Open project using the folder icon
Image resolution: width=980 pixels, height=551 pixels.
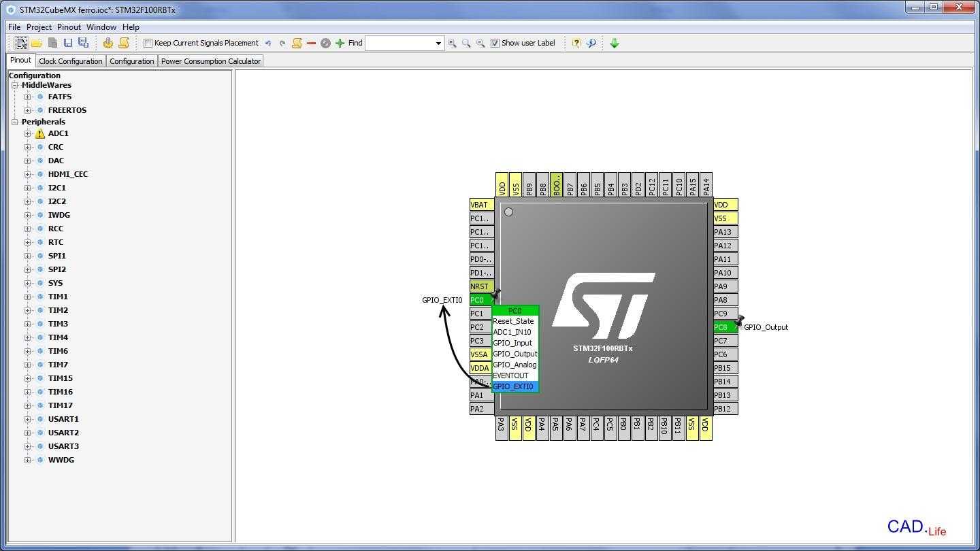tap(37, 43)
